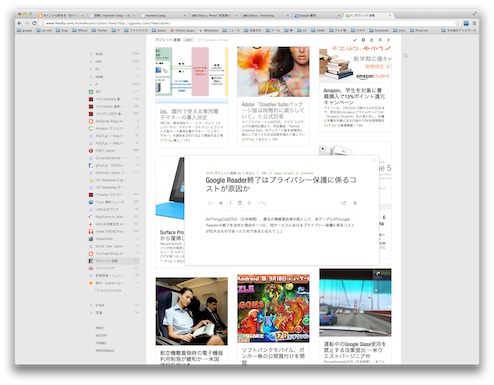This screenshot has height=385, width=494.
Task: Click the refresh icon in the feed header
Action: (372, 40)
